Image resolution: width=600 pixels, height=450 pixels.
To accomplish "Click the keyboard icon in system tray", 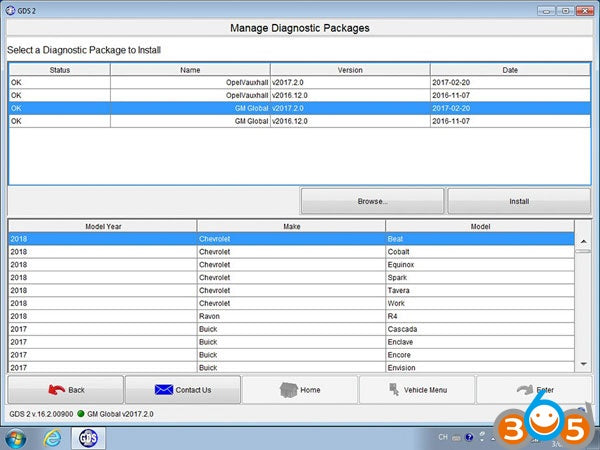I will tap(456, 438).
